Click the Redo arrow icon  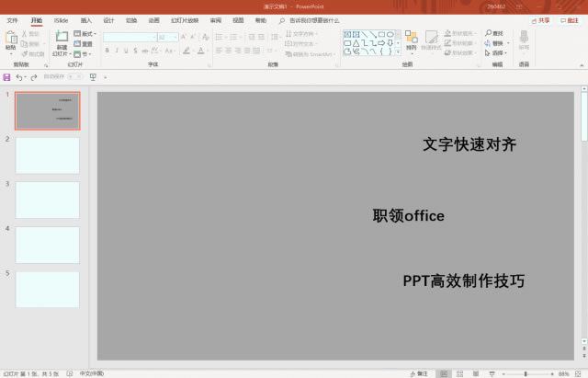click(34, 77)
